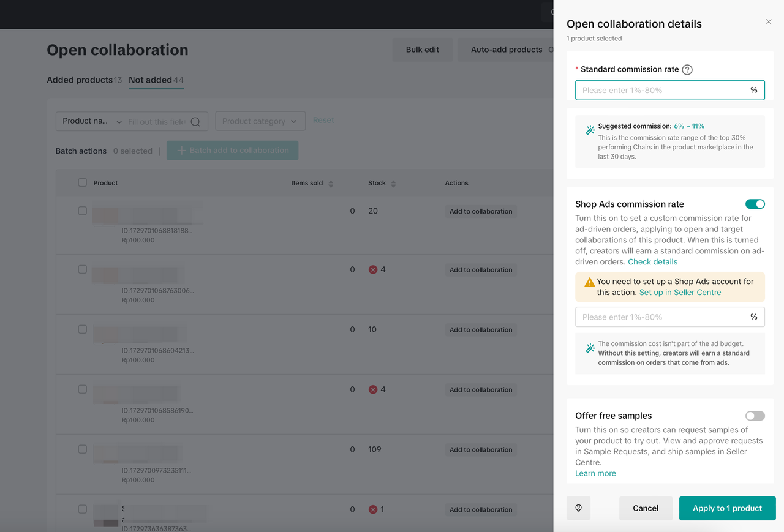Switch to the Added products tab
Image resolution: width=784 pixels, height=532 pixels.
[x=80, y=80]
